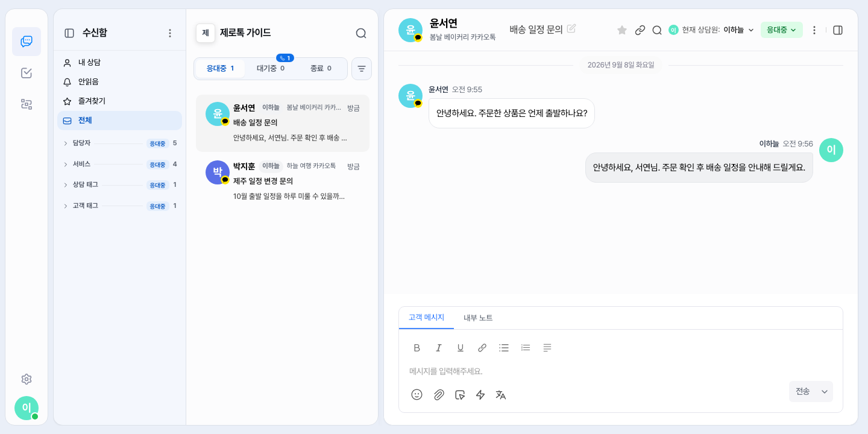Click the agent reply about 배송 일정
Viewport: 868px width, 434px height.
[x=699, y=168]
